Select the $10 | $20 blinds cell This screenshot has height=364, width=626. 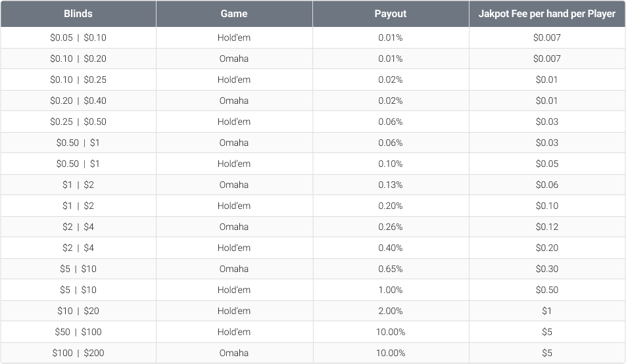coord(78,311)
